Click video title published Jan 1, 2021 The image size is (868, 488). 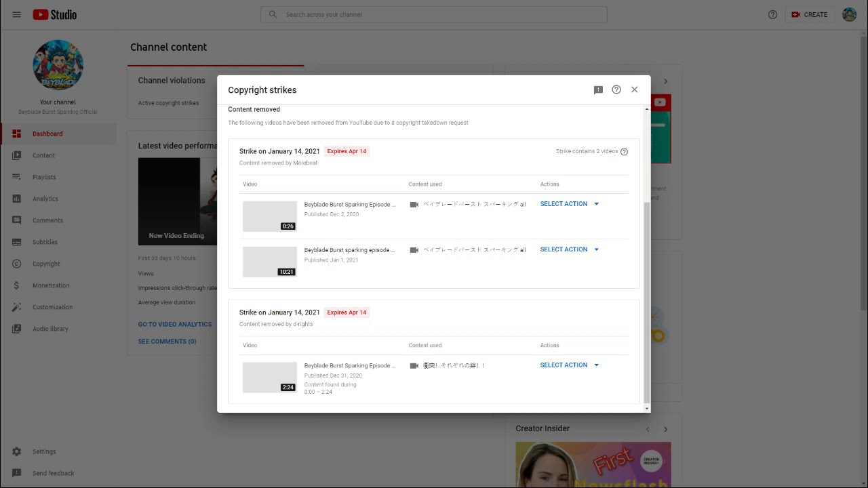(x=350, y=250)
